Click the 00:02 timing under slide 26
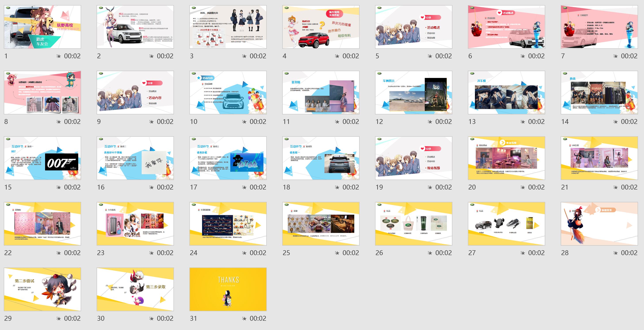This screenshot has width=644, height=330. click(444, 253)
